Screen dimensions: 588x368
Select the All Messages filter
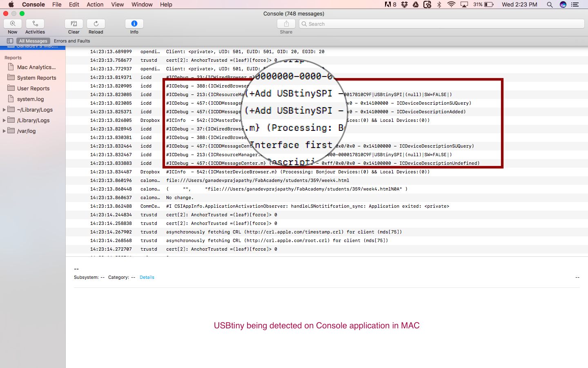point(33,41)
